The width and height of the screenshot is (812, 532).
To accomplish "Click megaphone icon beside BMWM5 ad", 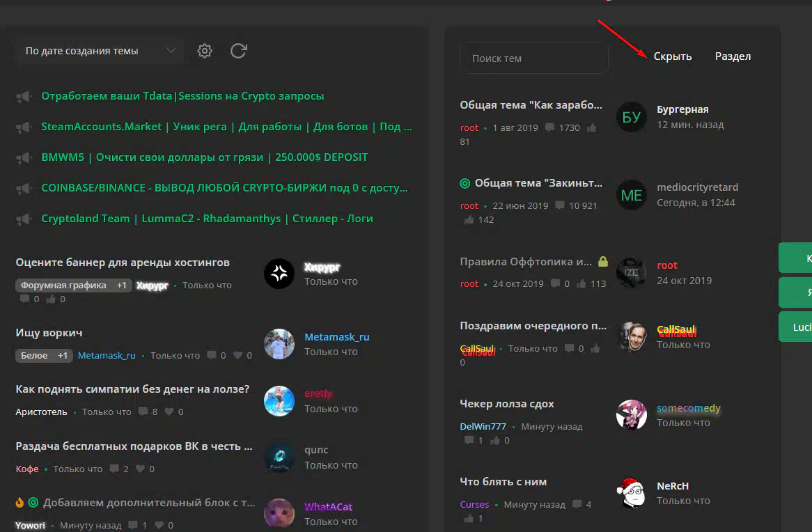I will (x=24, y=157).
